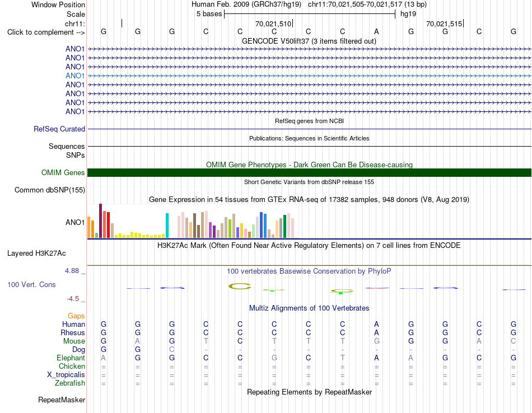Open the Common dbSNP(155) track label
Viewport: 532px width, 413px height.
[50, 190]
